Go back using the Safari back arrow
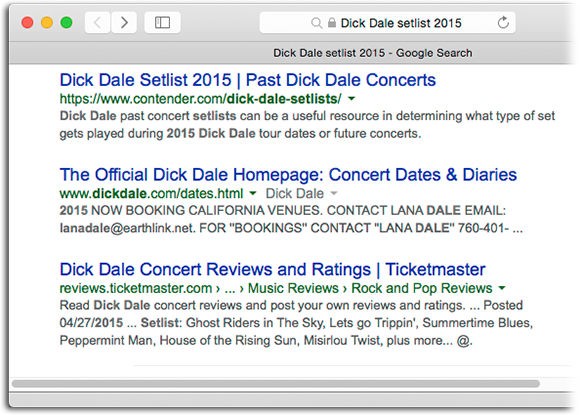The image size is (580, 415). click(x=98, y=23)
